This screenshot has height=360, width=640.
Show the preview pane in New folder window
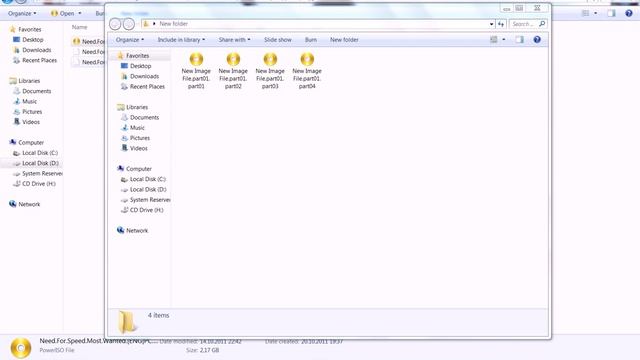pos(519,40)
